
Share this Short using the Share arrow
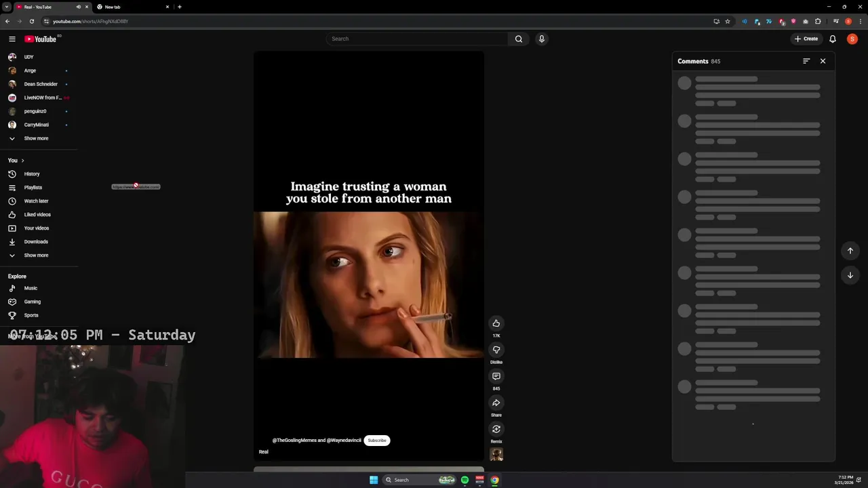pos(496,403)
